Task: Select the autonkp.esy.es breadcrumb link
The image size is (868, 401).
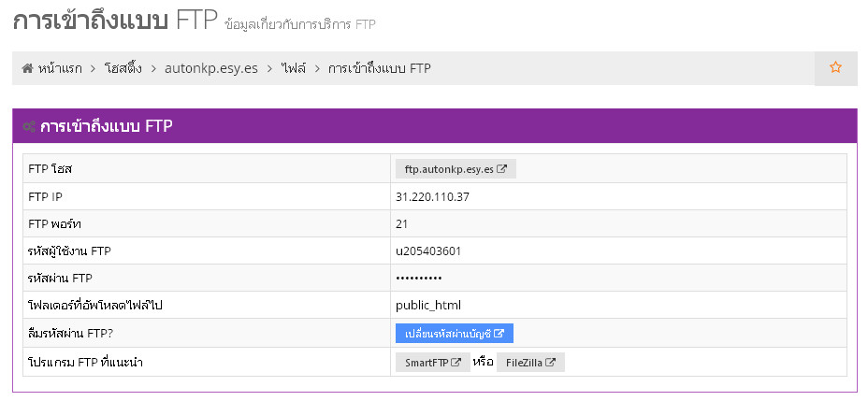Action: [x=210, y=68]
